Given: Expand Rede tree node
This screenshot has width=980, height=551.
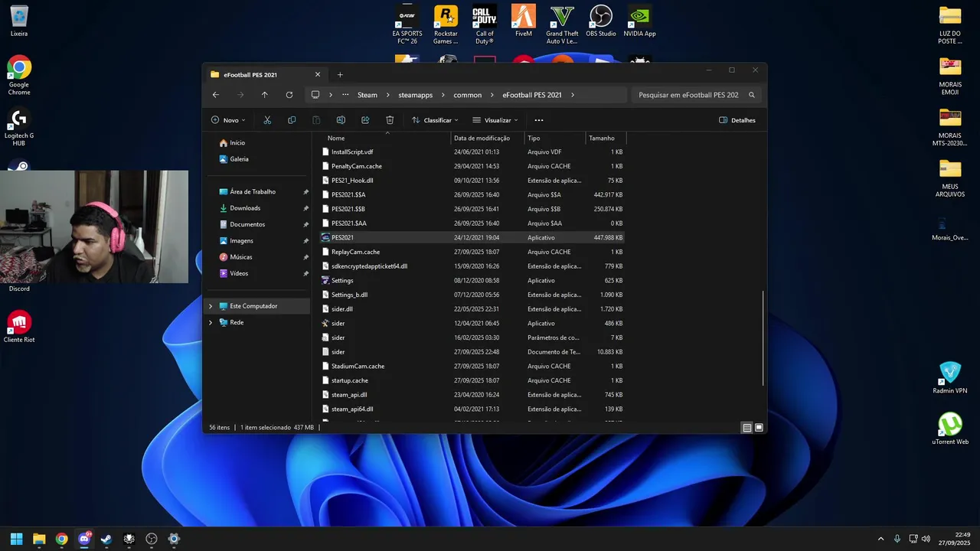Looking at the screenshot, I should click(x=211, y=322).
